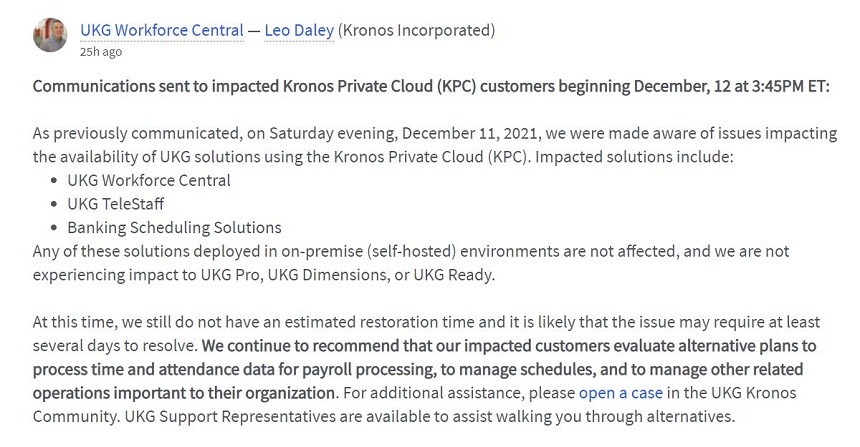Select the 'UKG TeleStaff' bullet item

click(x=115, y=204)
